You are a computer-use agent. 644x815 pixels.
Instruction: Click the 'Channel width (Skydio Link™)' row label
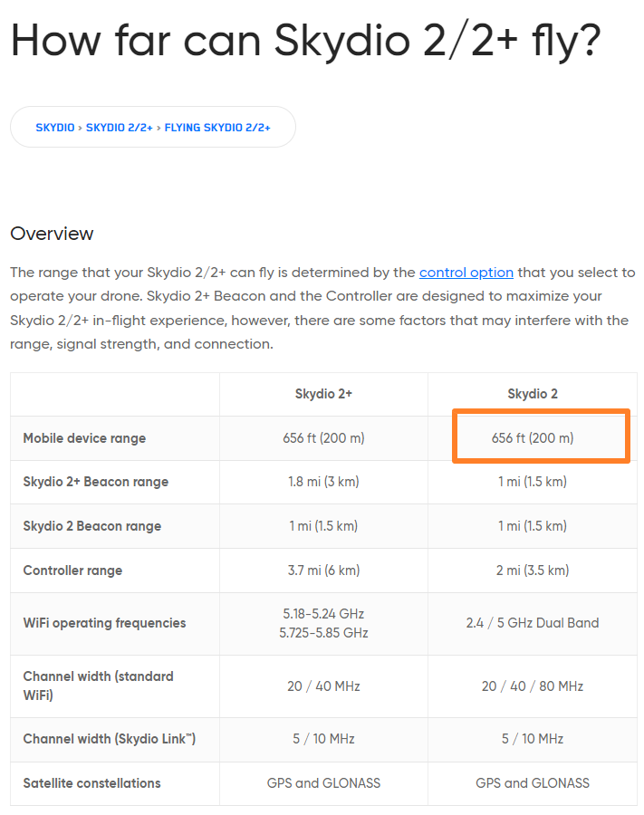110,739
